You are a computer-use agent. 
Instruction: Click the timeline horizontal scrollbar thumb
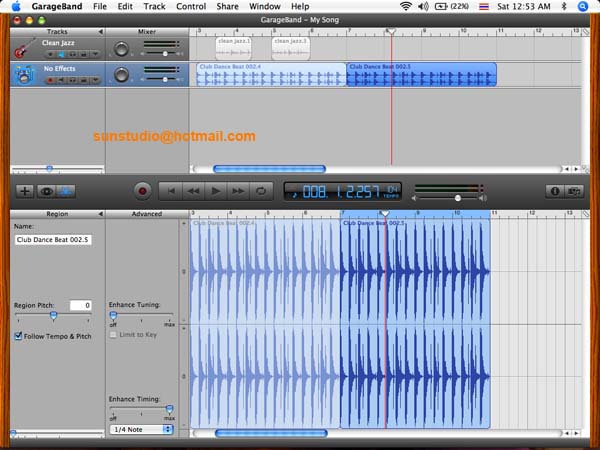269,169
